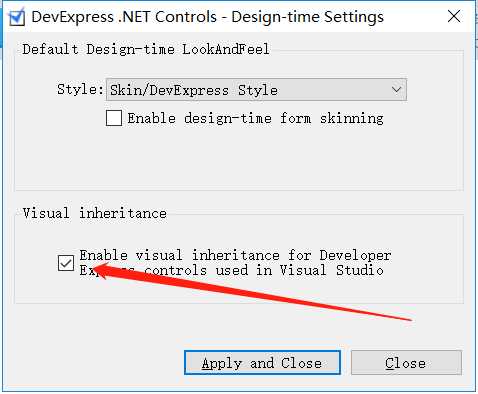
Task: Click the red arrow's pointed tip
Action: (x=94, y=267)
